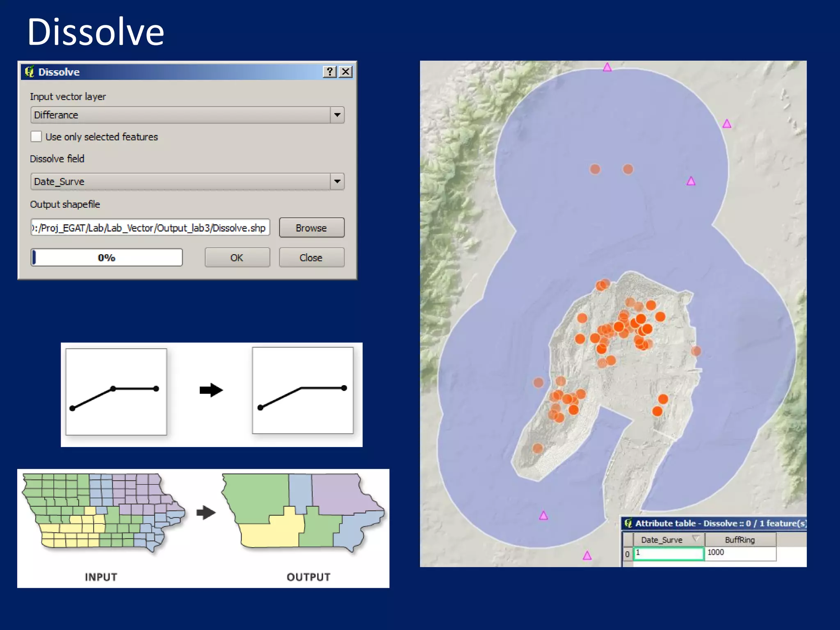
Task: Expand the Dissolve field dropdown arrow
Action: click(x=337, y=181)
